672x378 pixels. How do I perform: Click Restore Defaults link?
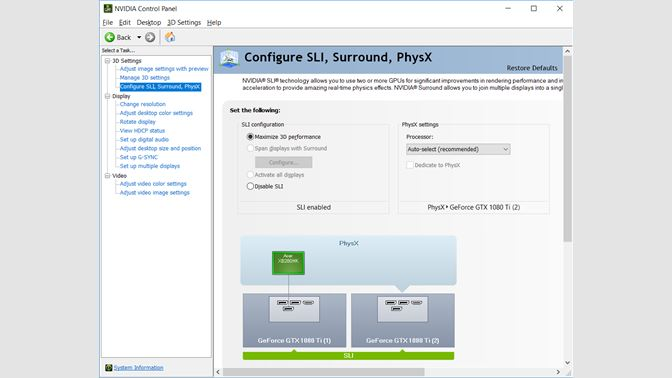point(532,68)
